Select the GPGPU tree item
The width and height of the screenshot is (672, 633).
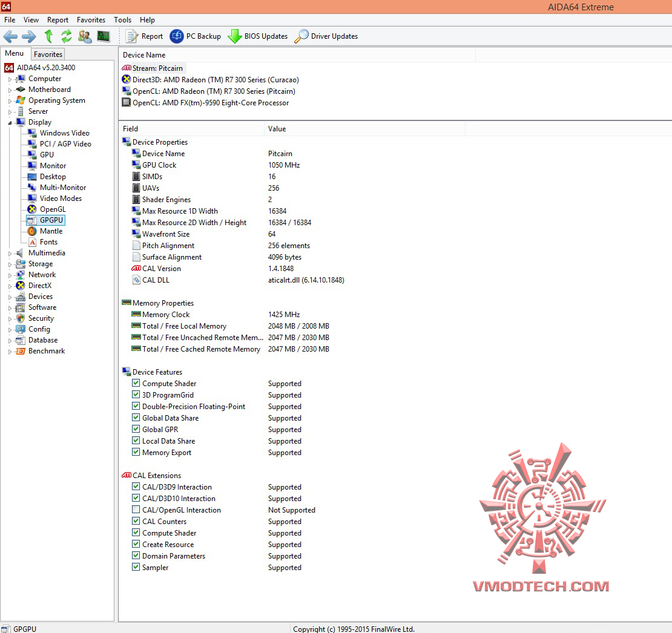[46, 220]
